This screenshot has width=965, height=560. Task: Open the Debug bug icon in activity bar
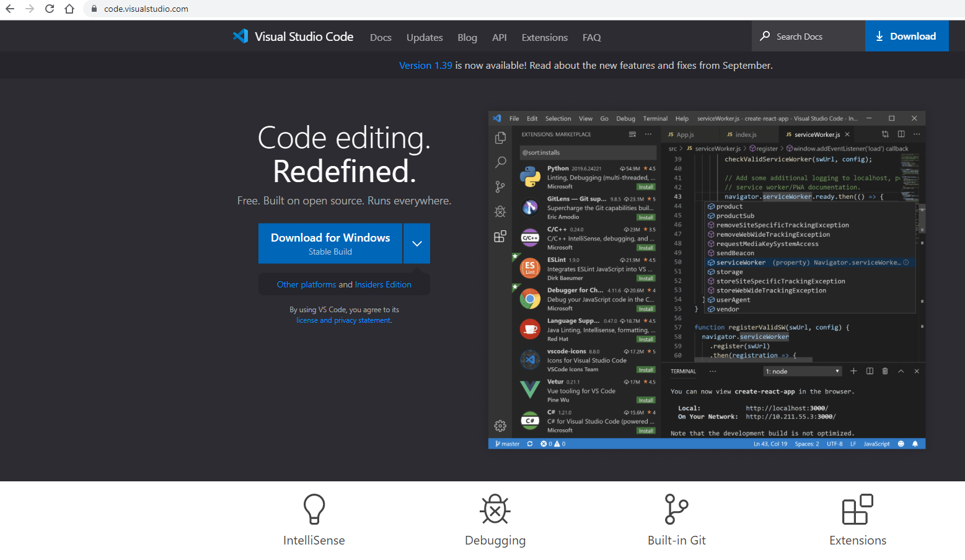pos(500,211)
